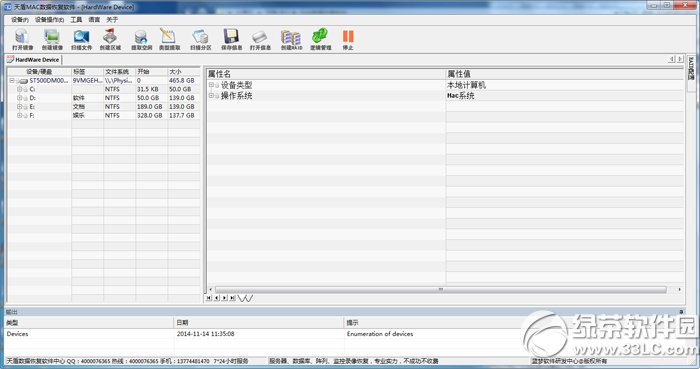Expand the E: partition node
The height and width of the screenshot is (369, 700).
[19, 107]
